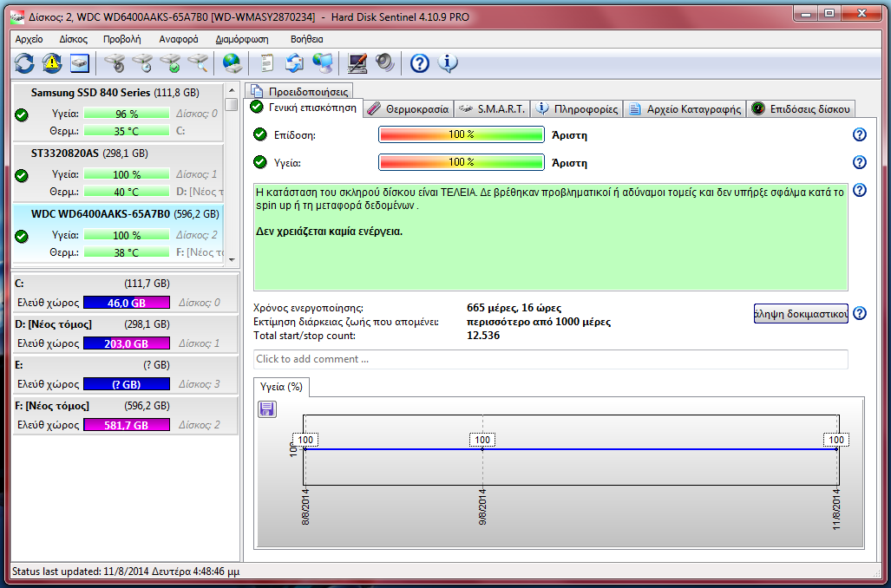This screenshot has height=588, width=891.
Task: Click green check icon of Samsung SSD 840
Action: 22,115
